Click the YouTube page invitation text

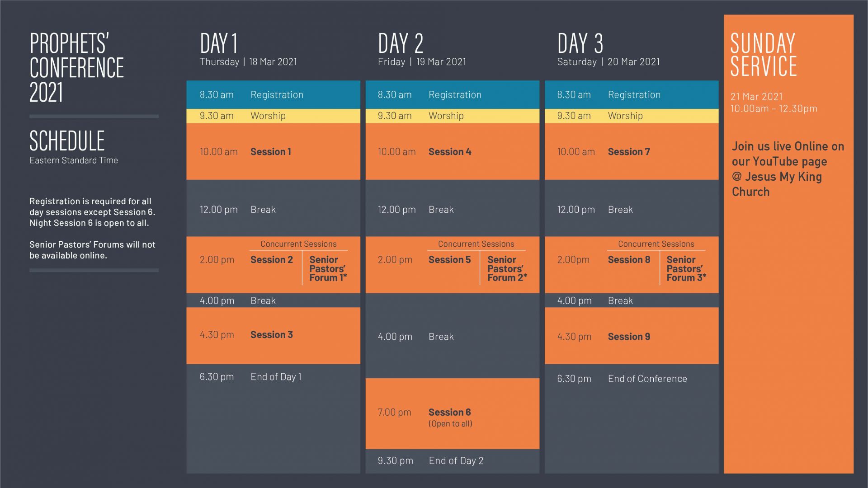[788, 169]
